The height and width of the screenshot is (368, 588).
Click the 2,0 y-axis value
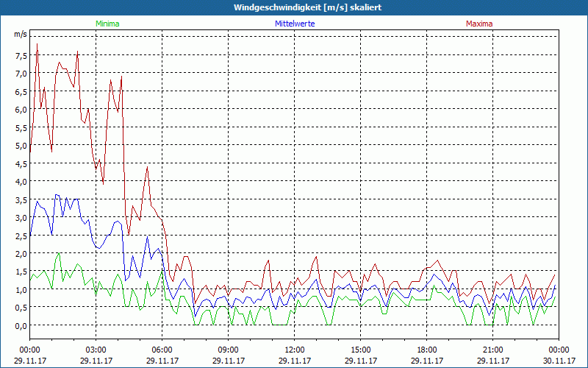pos(21,254)
